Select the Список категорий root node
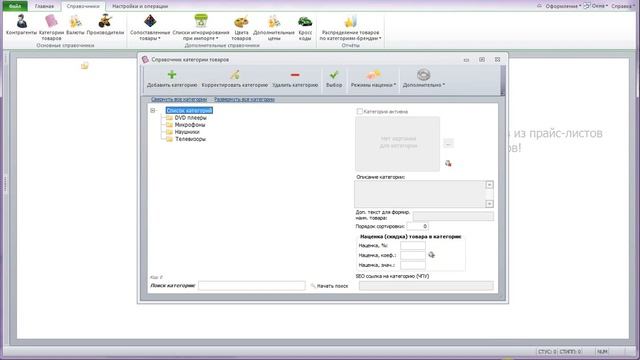 click(x=189, y=110)
